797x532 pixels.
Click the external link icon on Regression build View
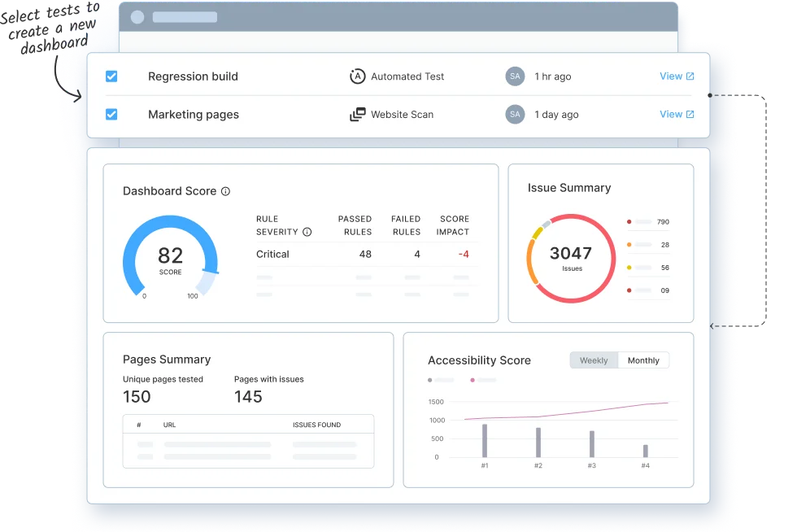[690, 76]
